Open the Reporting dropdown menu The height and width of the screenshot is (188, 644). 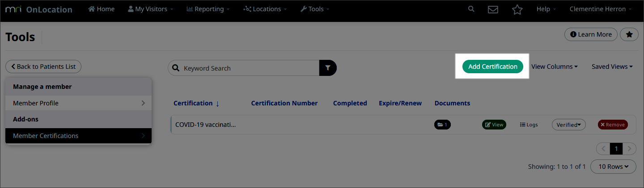[208, 9]
